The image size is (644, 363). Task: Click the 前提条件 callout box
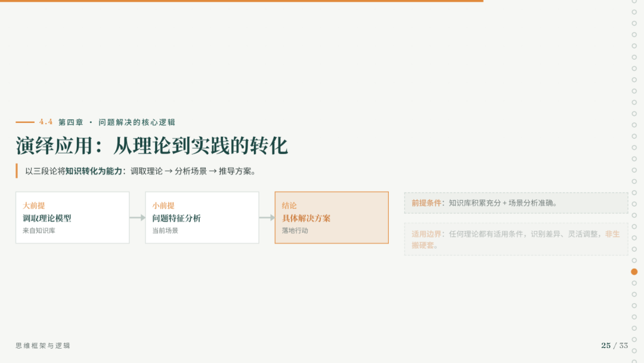pyautogui.click(x=516, y=203)
